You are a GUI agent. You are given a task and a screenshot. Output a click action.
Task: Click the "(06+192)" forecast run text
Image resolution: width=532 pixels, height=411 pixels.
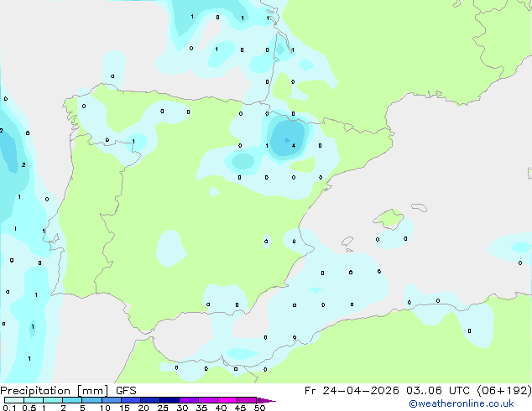(504, 391)
